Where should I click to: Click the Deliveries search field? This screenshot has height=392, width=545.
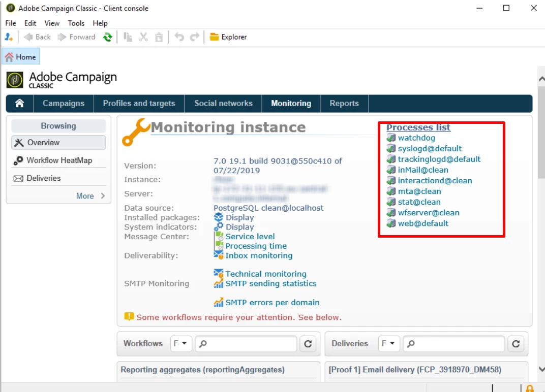point(454,343)
